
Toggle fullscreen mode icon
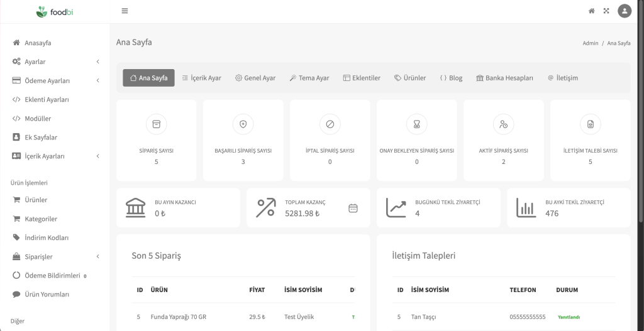pyautogui.click(x=606, y=11)
